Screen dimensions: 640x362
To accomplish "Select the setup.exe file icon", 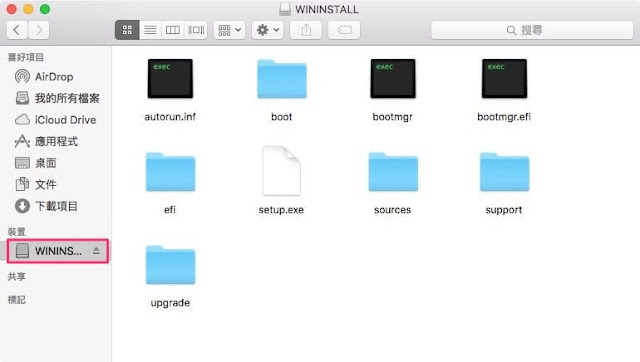I will click(x=282, y=171).
